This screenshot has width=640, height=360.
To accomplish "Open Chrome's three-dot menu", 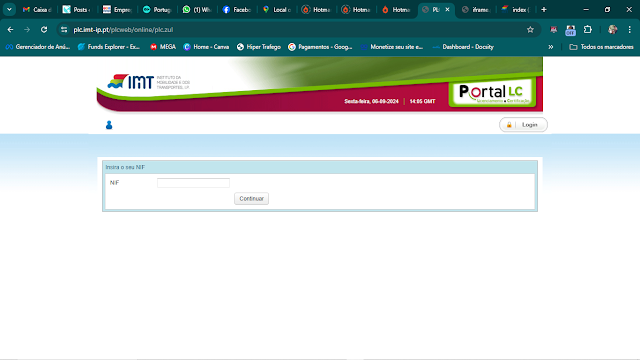I will click(630, 29).
